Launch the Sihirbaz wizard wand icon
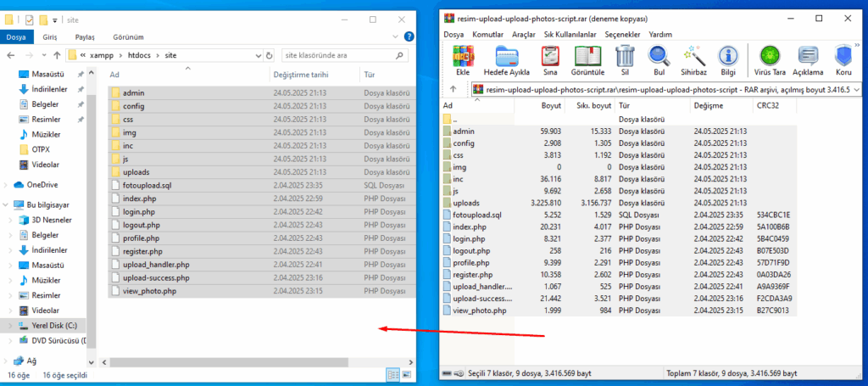 [694, 57]
